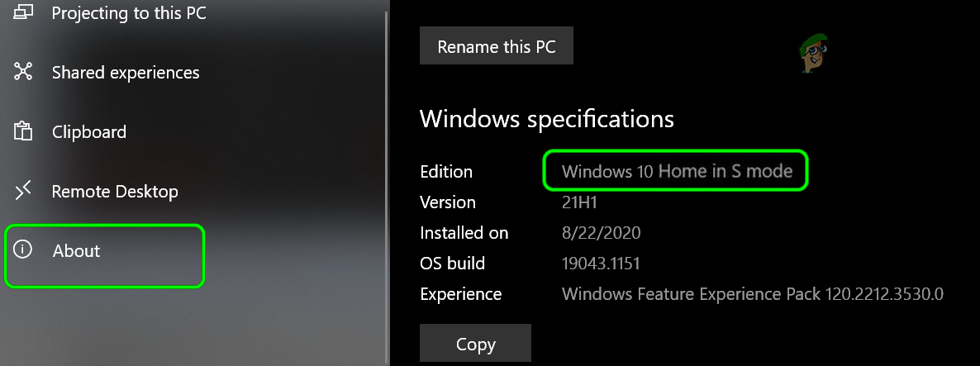Select Remote Desktop in the sidebar
Screen dimensions: 980x366
pos(115,192)
